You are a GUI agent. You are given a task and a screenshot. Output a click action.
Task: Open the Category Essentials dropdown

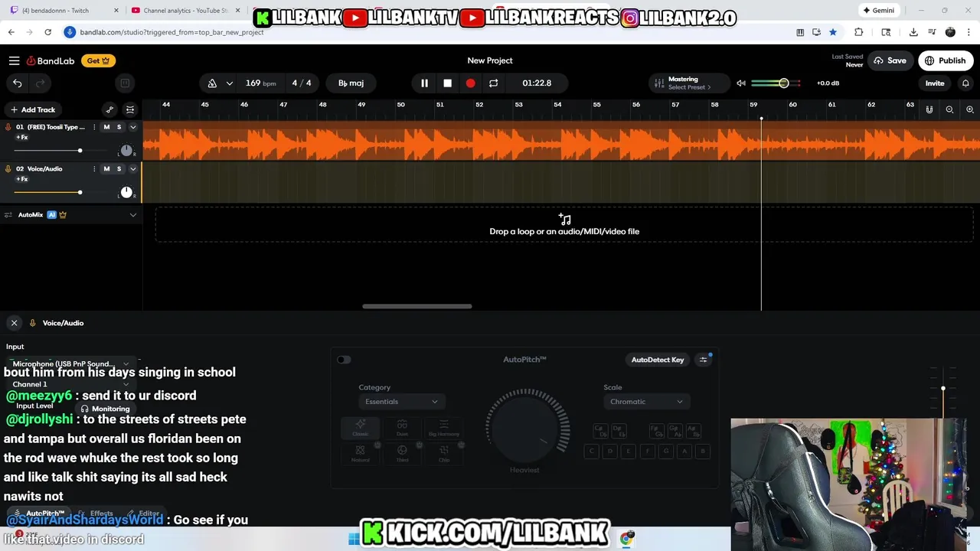(400, 402)
